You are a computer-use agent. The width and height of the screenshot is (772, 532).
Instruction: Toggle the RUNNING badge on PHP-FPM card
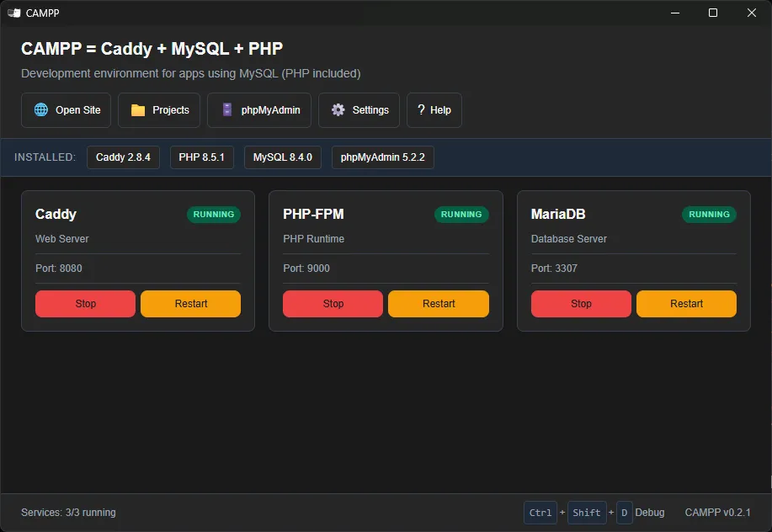pos(461,215)
